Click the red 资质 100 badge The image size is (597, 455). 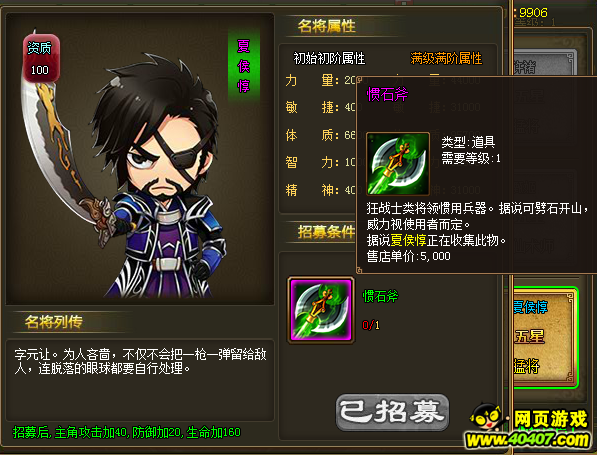(x=41, y=58)
